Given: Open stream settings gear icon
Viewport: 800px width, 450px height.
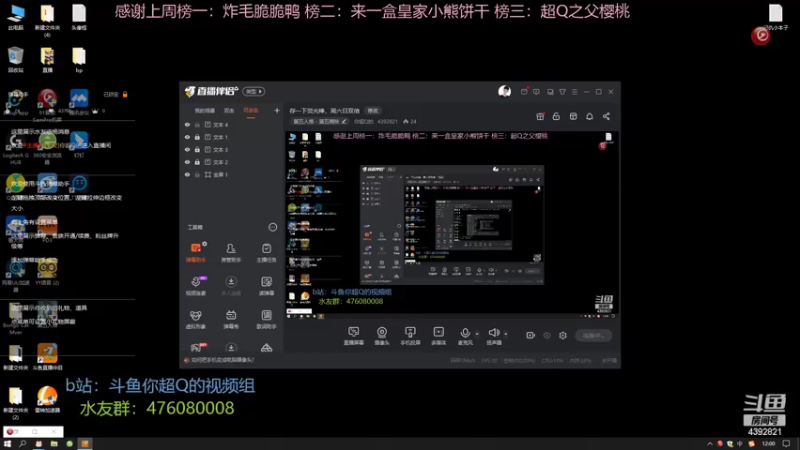Looking at the screenshot, I should 563,335.
